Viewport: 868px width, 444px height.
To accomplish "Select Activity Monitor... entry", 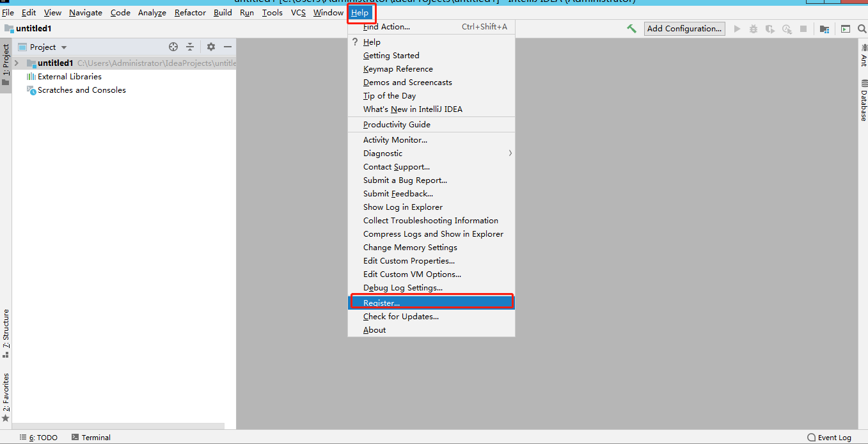I will pos(431,140).
